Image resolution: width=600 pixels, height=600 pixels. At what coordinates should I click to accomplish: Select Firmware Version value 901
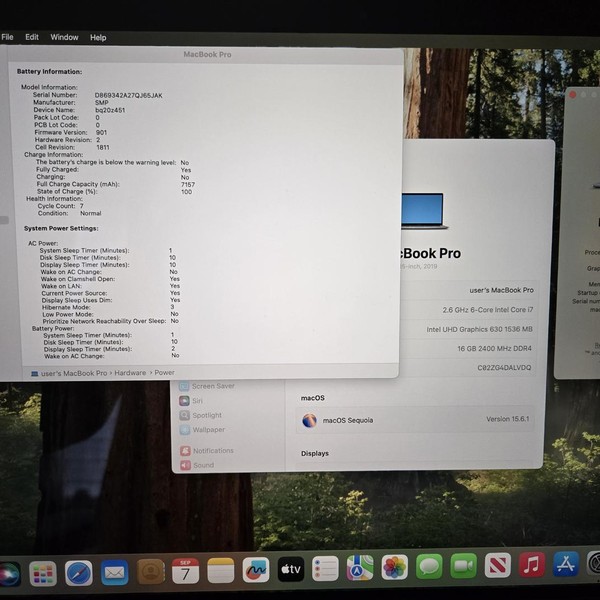click(101, 132)
